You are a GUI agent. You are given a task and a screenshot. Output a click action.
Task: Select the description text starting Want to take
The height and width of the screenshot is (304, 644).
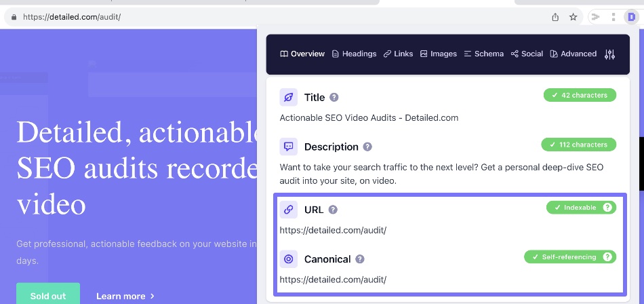441,174
